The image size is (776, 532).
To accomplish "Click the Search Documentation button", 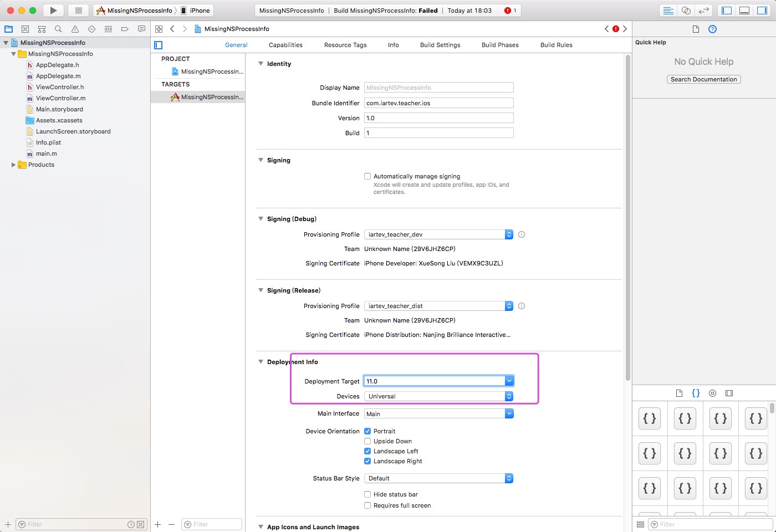I will pyautogui.click(x=703, y=79).
